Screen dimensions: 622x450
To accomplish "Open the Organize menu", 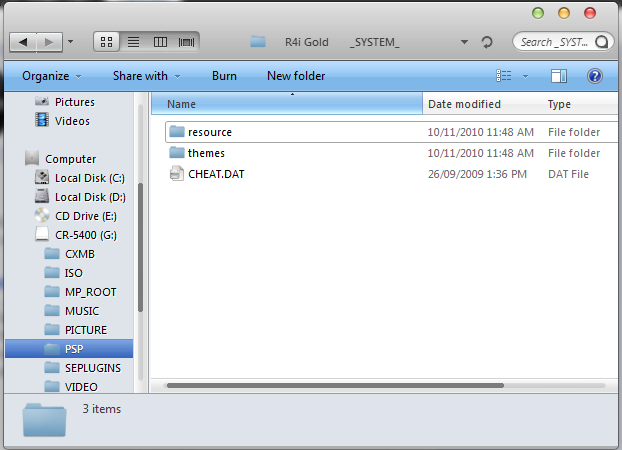I will (51, 76).
